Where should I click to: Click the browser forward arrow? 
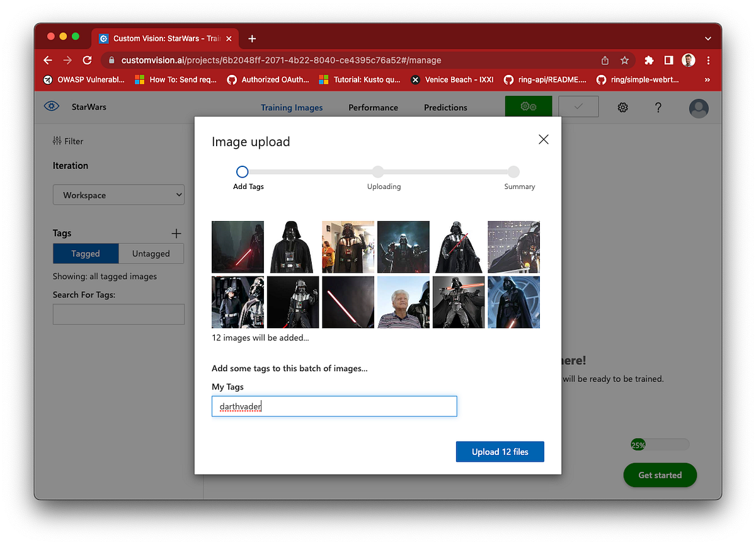coord(67,60)
